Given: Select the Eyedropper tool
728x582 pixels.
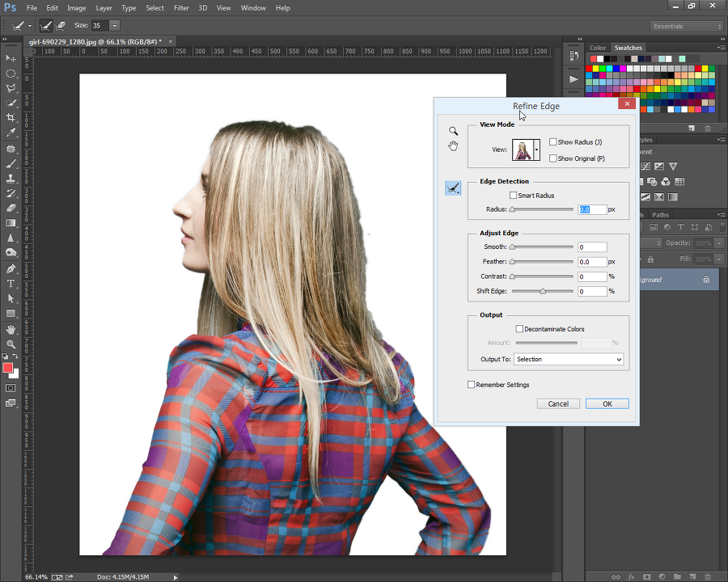Looking at the screenshot, I should pos(11,133).
